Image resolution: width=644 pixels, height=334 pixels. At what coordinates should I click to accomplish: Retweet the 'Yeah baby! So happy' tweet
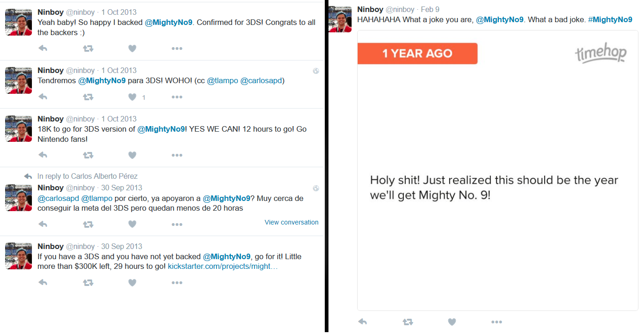(88, 48)
